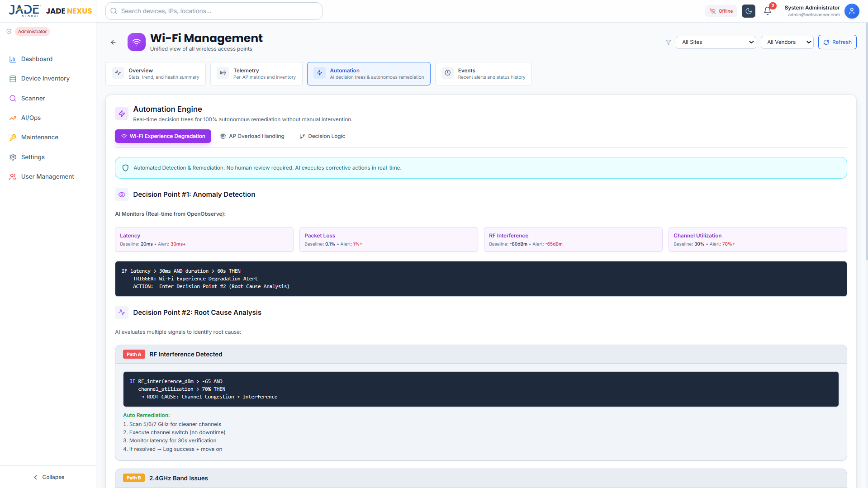This screenshot has width=868, height=488.
Task: Select the Automation tab
Action: pyautogui.click(x=369, y=74)
